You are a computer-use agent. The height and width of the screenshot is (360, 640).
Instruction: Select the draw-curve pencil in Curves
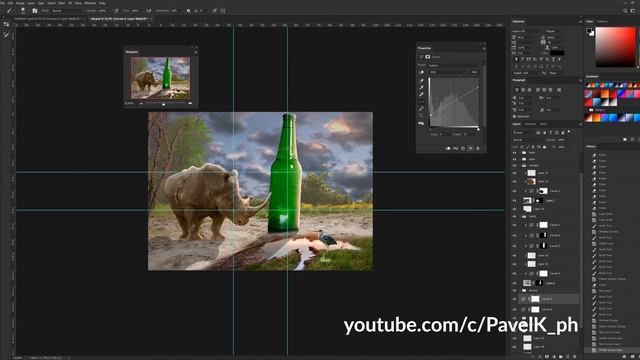421,108
